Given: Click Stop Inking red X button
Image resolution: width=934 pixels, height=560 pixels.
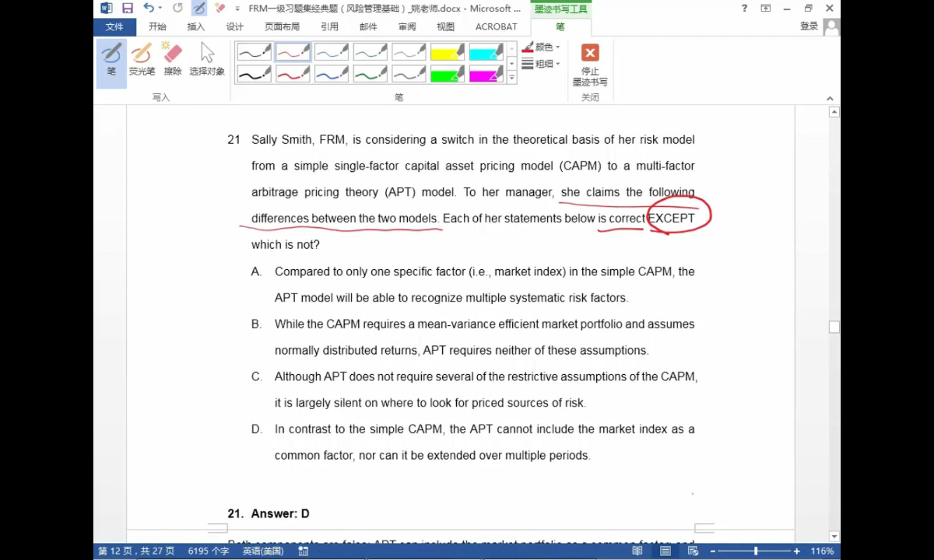Looking at the screenshot, I should (x=590, y=53).
